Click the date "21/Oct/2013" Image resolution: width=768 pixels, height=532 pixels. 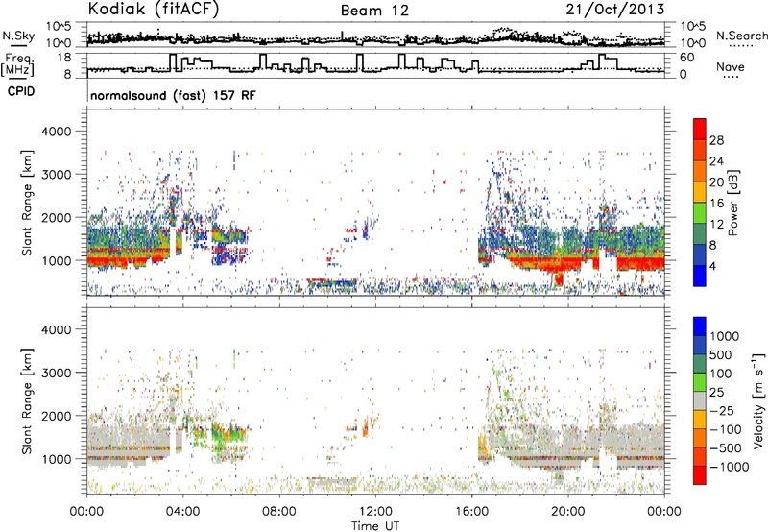(615, 10)
